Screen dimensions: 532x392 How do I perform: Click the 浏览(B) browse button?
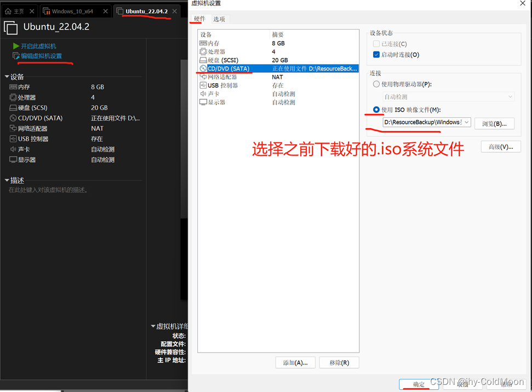coord(494,123)
